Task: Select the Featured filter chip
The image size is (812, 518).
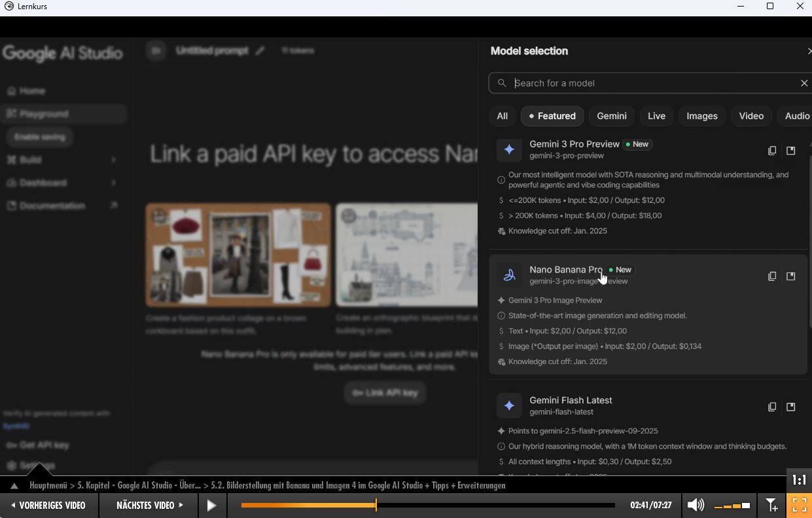Action: [x=552, y=116]
